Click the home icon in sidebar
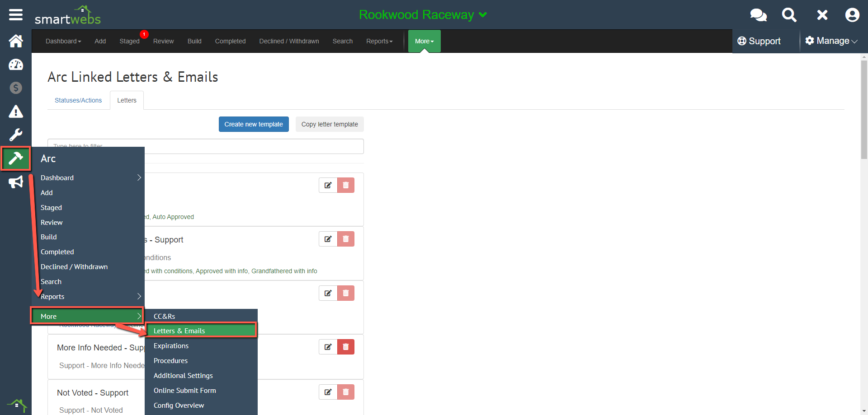Screen dimensions: 868x415 tap(16, 41)
